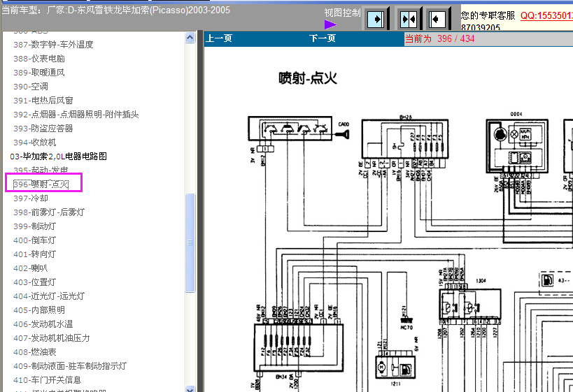Click the 1304 relay component
This screenshot has height=392, width=573.
click(470, 304)
